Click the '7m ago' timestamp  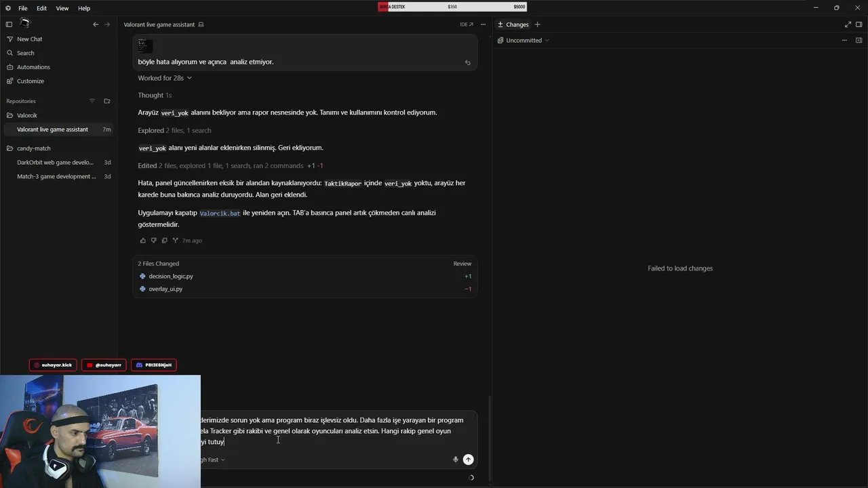tap(192, 241)
